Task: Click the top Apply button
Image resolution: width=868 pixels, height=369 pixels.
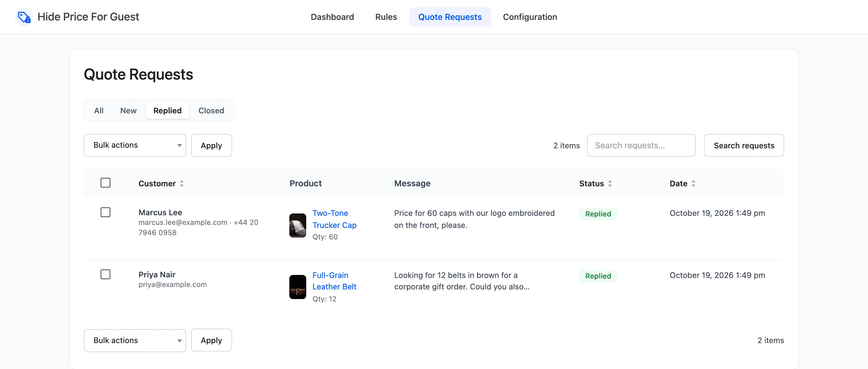Action: tap(211, 145)
